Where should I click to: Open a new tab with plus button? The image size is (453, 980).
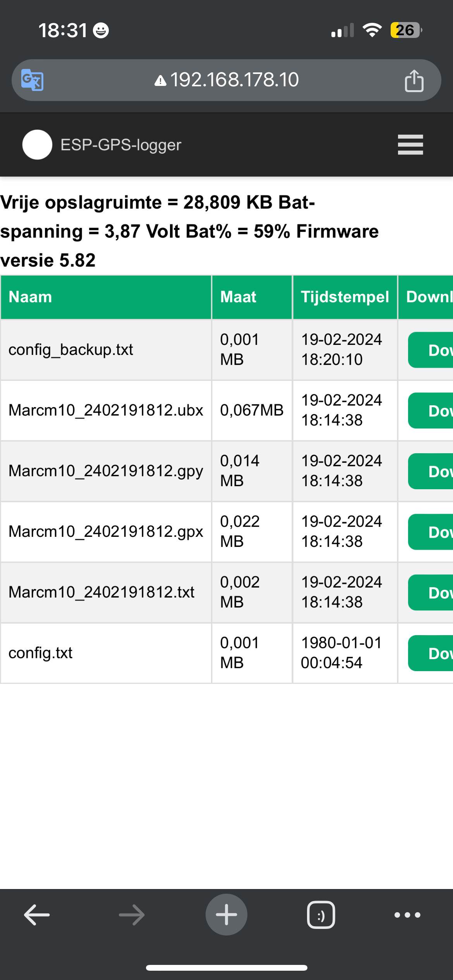pos(226,915)
